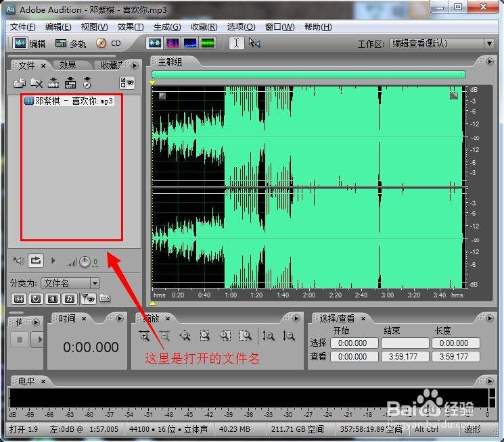Open the 文件(F) menu
Viewport: 504px width, 442px height.
[22, 27]
